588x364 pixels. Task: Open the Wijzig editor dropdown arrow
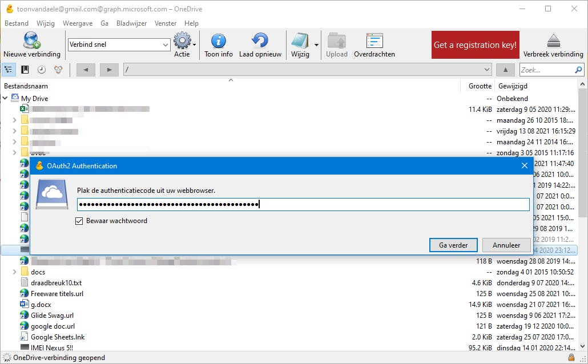click(316, 45)
